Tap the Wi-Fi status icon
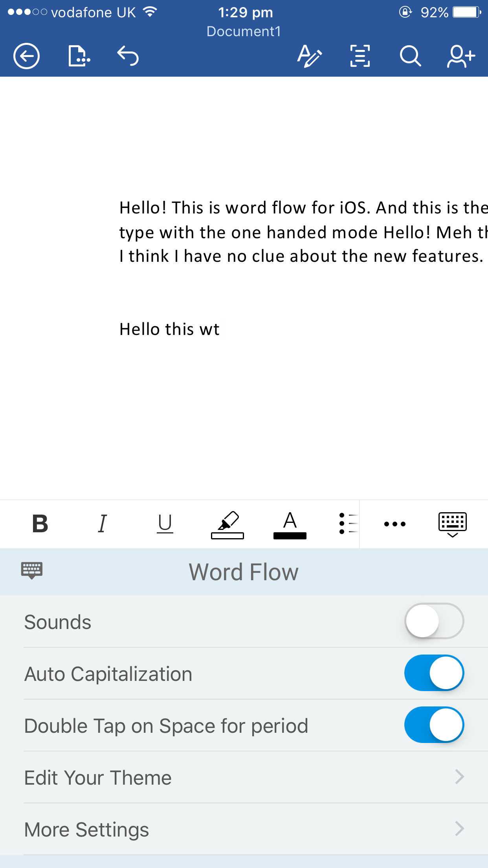The image size is (488, 868). point(150,12)
